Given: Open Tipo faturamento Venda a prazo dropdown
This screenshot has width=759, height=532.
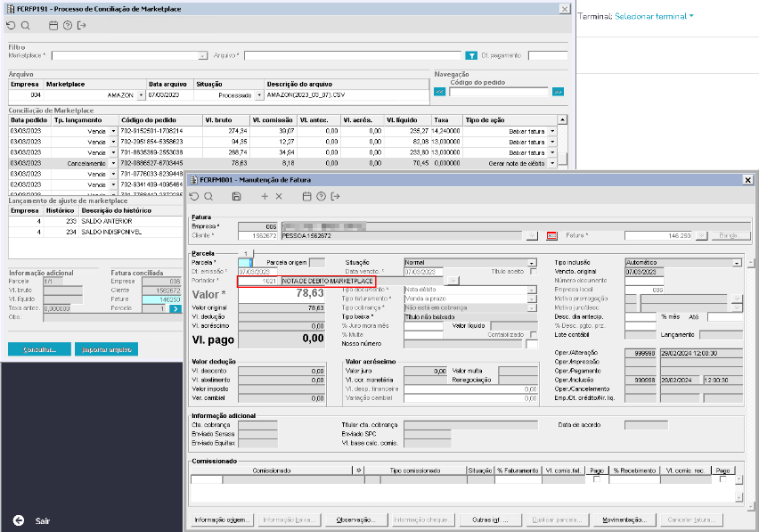Looking at the screenshot, I should [532, 299].
